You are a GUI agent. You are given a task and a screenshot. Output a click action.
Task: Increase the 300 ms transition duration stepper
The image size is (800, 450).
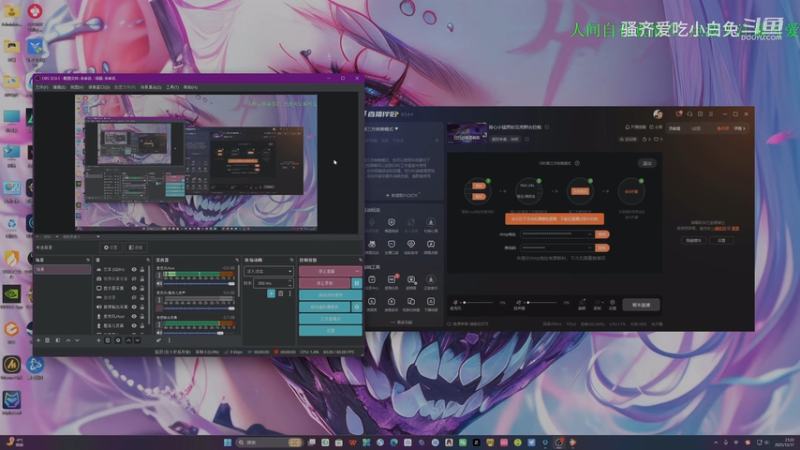pos(290,281)
